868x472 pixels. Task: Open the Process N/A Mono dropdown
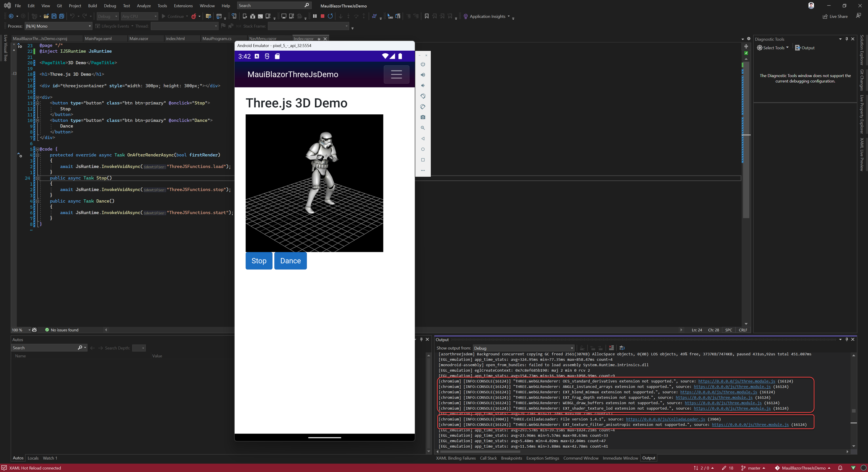[90, 26]
